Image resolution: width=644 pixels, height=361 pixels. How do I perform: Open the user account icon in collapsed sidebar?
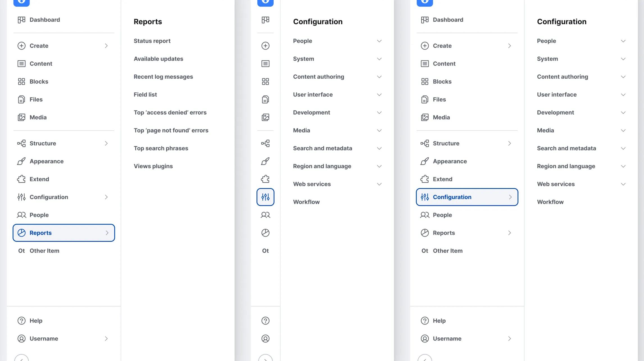[265, 339]
